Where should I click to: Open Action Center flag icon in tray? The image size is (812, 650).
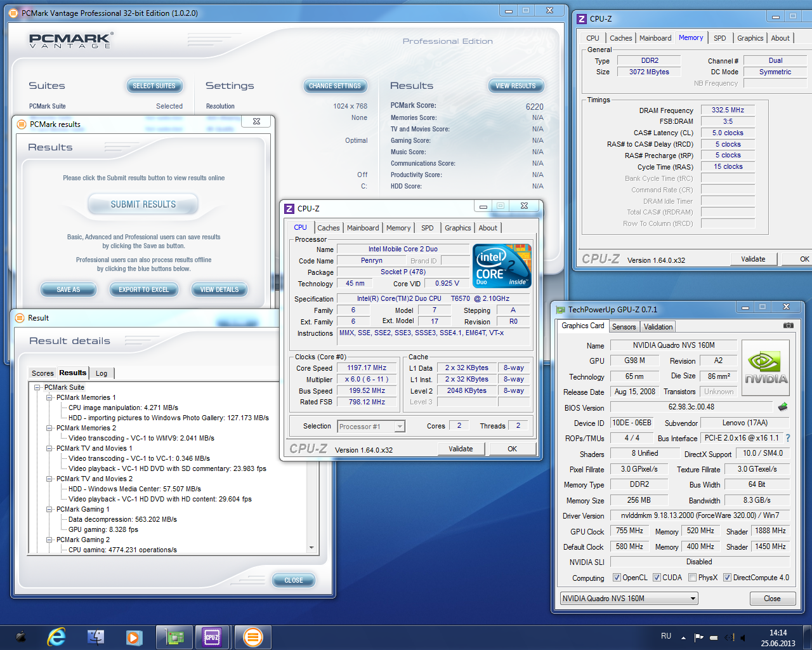[698, 637]
